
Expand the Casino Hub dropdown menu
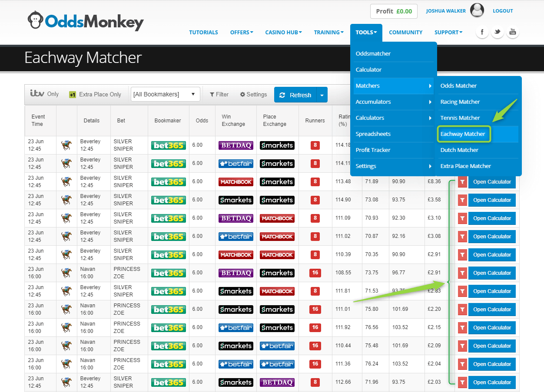pyautogui.click(x=283, y=32)
